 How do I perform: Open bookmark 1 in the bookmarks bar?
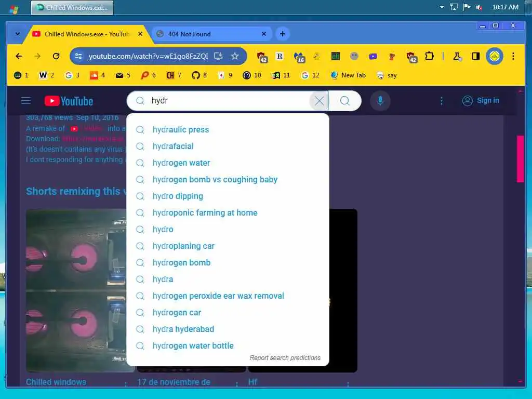coord(21,75)
